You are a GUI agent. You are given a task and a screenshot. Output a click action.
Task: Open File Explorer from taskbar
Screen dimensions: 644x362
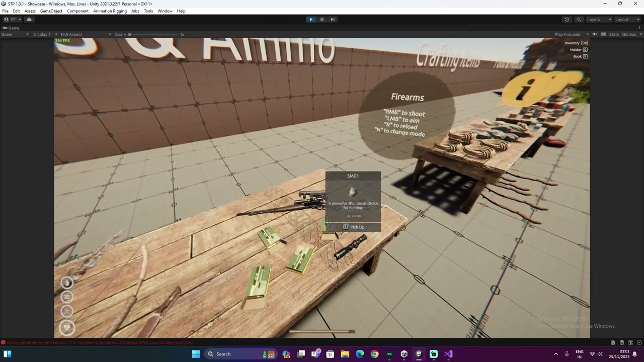[345, 354]
